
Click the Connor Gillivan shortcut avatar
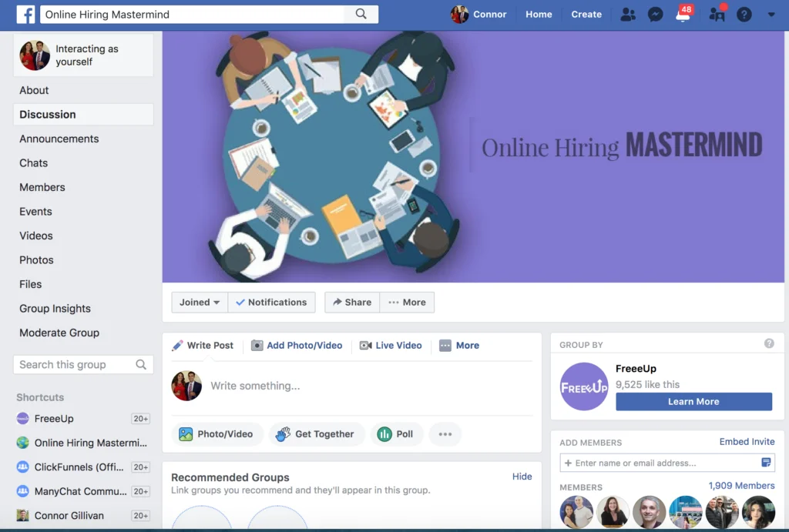click(22, 515)
